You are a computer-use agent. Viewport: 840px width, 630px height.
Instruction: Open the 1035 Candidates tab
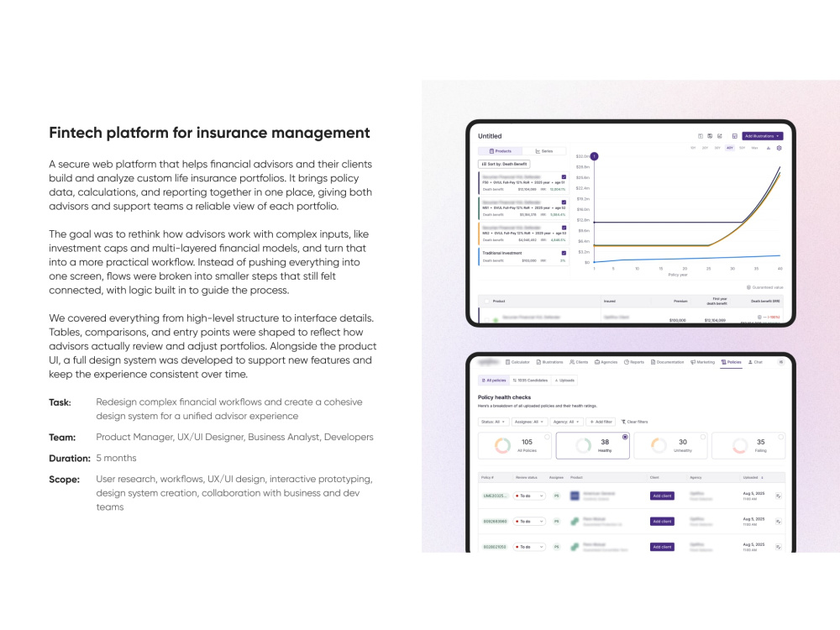coord(530,381)
